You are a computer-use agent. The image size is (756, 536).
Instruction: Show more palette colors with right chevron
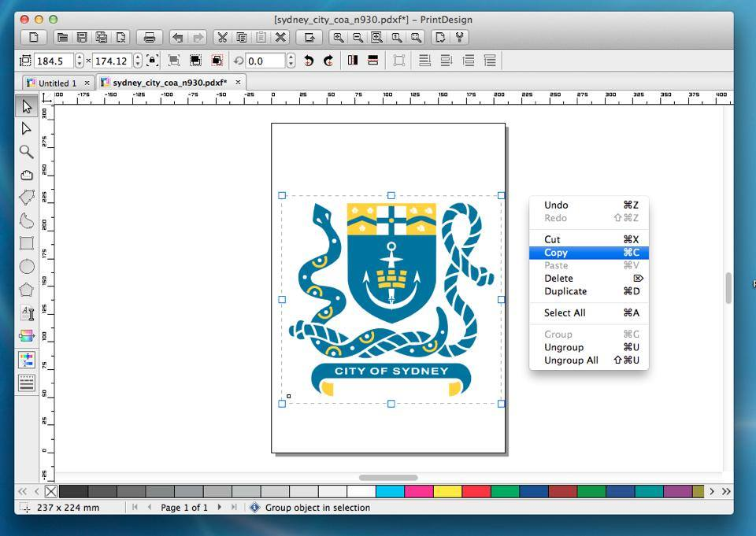tap(712, 492)
